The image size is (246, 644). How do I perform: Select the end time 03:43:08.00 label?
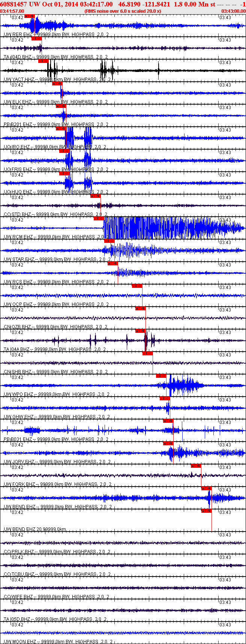tap(233, 11)
